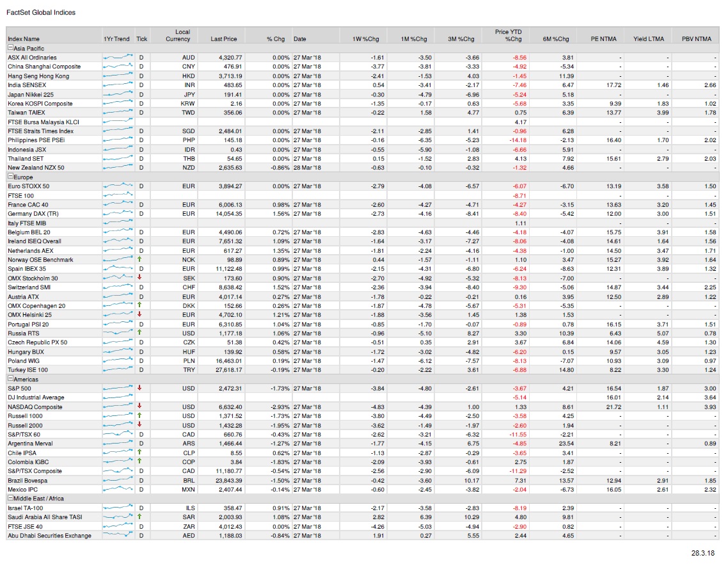Viewport: 728px width, 585px height.
Task: Select the Switzerland SMI row name
Action: (x=29, y=287)
